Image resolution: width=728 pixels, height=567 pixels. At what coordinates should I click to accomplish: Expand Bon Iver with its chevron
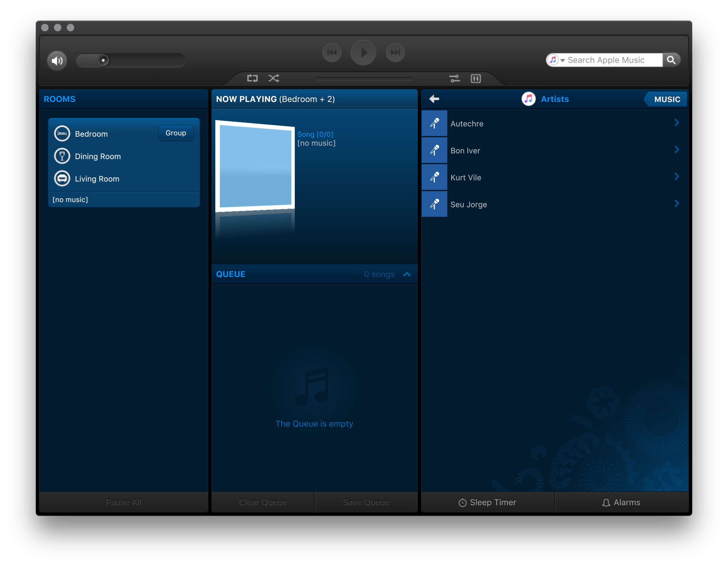[676, 150]
